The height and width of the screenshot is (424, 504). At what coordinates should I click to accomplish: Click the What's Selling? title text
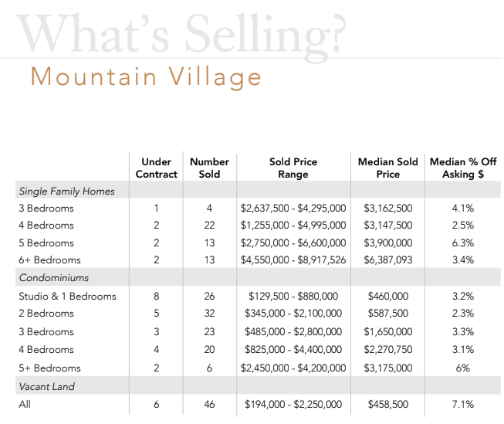[181, 36]
